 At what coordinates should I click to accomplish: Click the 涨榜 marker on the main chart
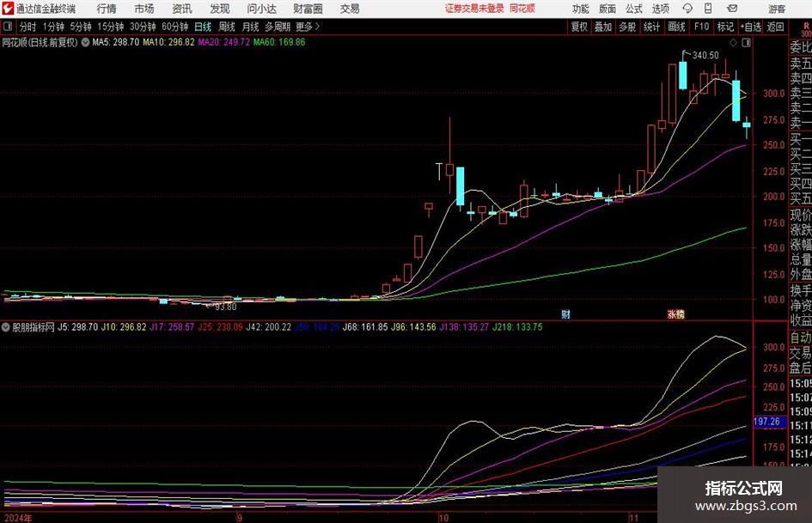tap(675, 313)
